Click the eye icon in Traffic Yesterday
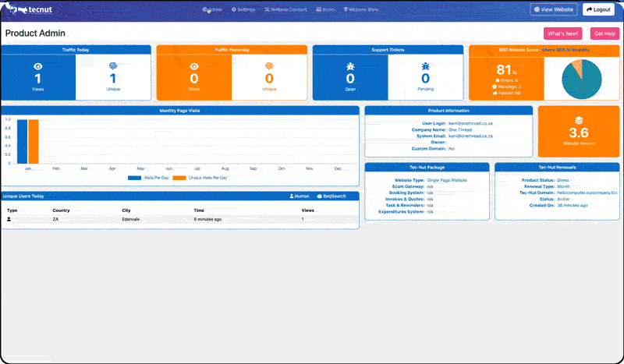This screenshot has width=624, height=364. pyautogui.click(x=194, y=66)
